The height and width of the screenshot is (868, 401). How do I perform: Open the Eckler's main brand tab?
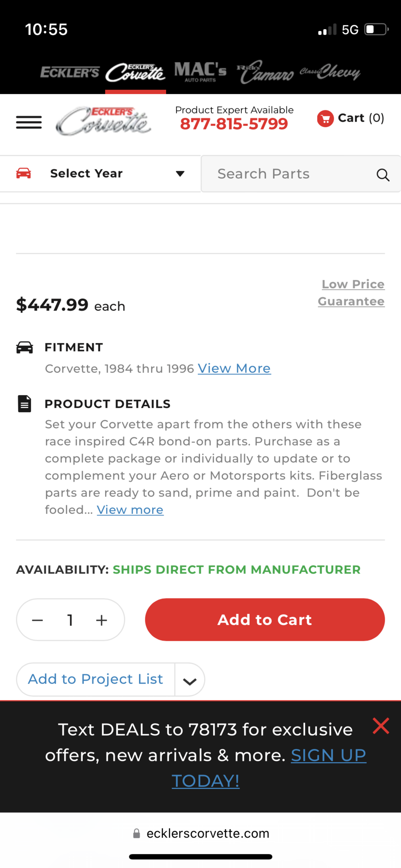click(x=70, y=72)
